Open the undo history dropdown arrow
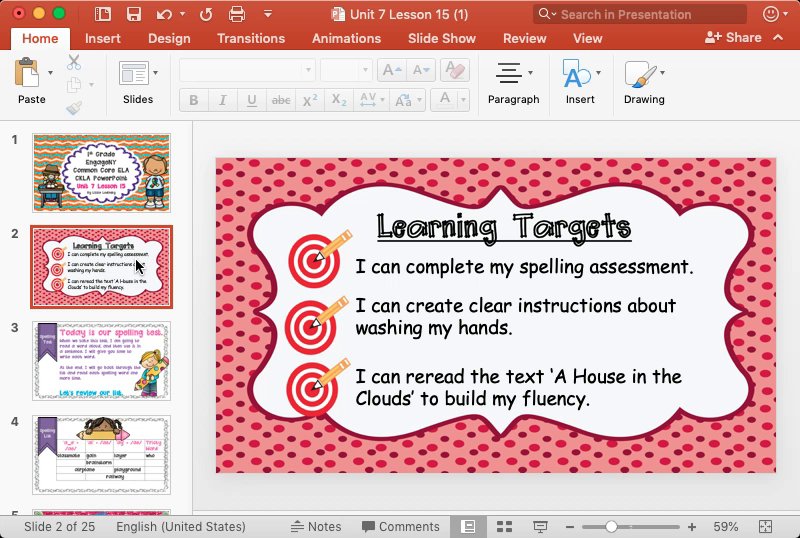 [x=183, y=14]
